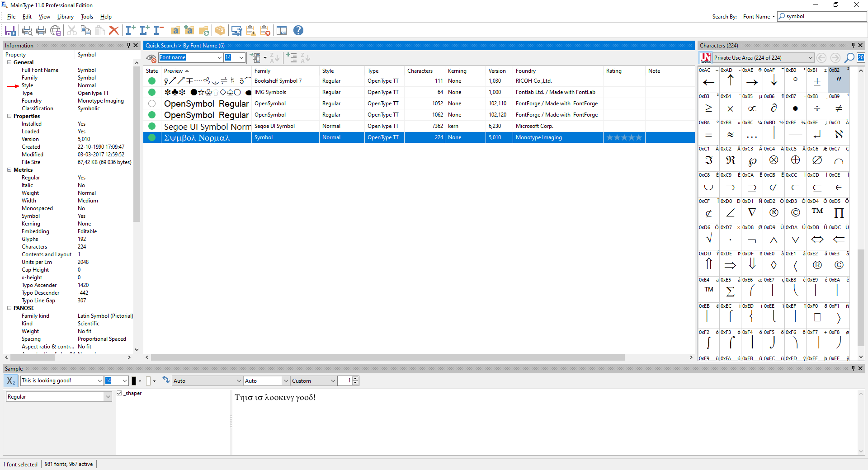Click the globe export-to-web icon
The width and height of the screenshot is (868, 470).
tap(56, 30)
